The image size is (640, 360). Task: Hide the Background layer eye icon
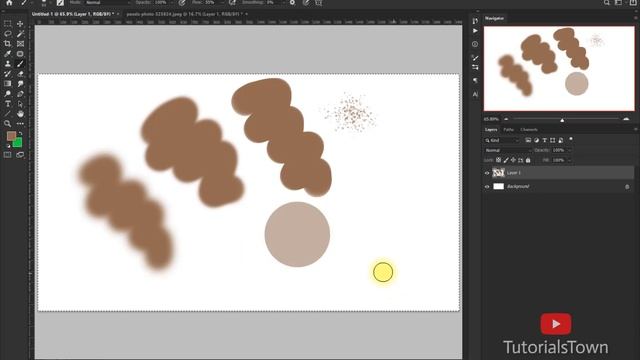[487, 187]
